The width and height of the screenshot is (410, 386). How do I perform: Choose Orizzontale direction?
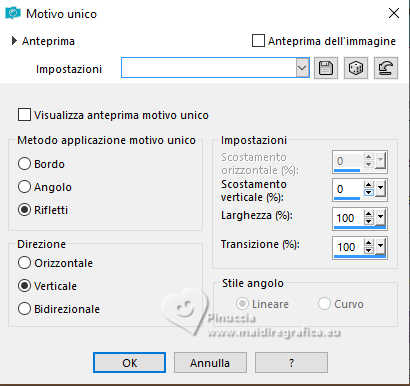(x=24, y=263)
